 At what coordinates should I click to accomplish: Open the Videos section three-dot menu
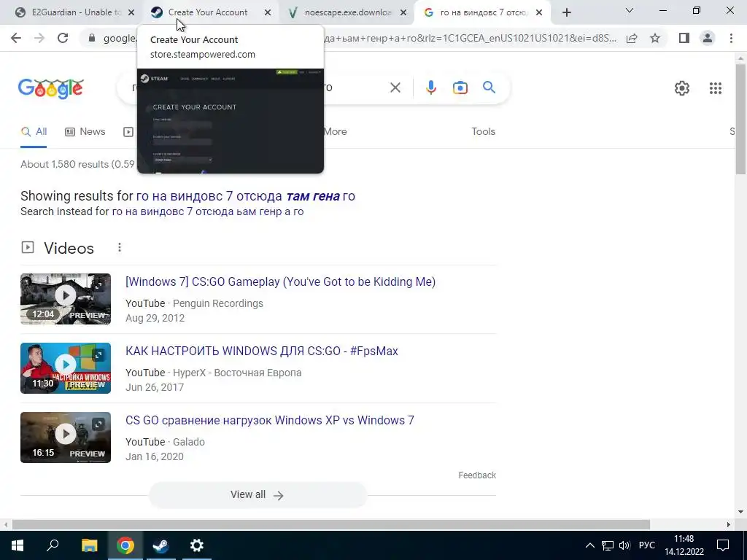pyautogui.click(x=120, y=248)
